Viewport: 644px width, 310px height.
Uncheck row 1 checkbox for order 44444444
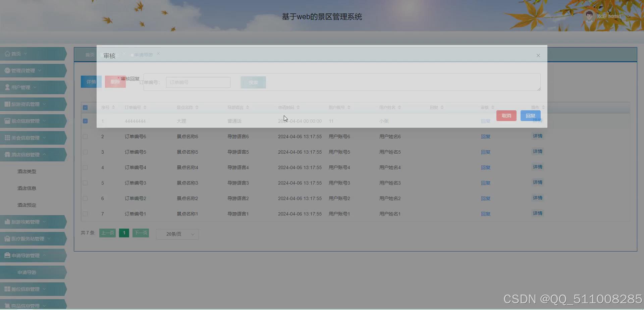pyautogui.click(x=85, y=121)
